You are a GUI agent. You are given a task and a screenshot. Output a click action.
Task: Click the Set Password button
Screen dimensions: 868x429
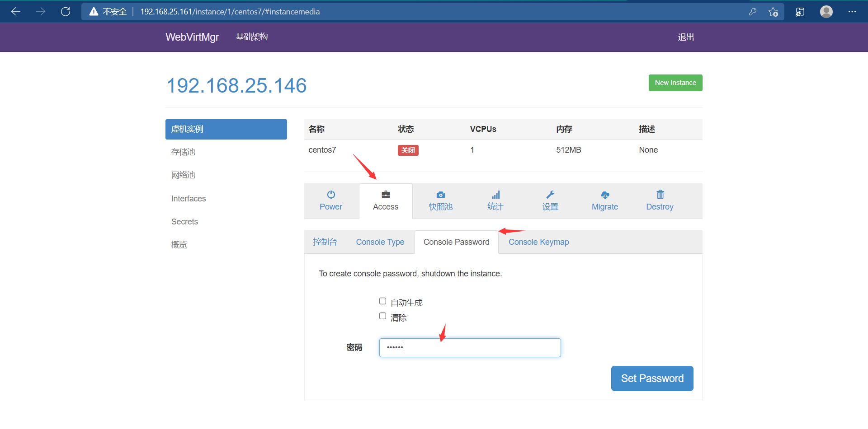pos(652,378)
